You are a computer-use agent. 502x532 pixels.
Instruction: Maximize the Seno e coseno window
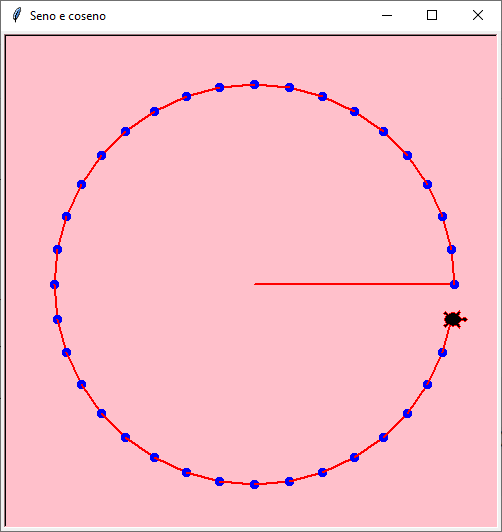tap(432, 15)
